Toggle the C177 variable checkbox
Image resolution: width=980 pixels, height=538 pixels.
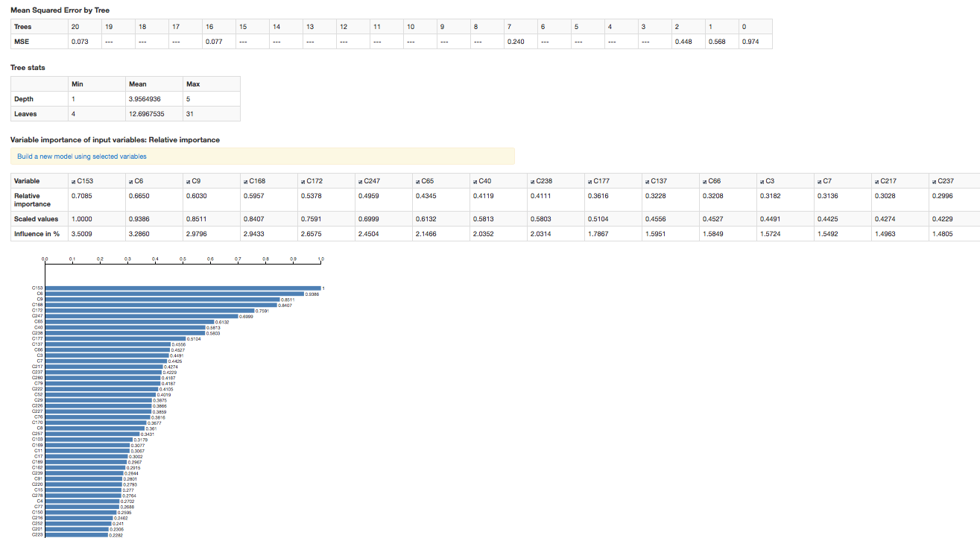589,181
